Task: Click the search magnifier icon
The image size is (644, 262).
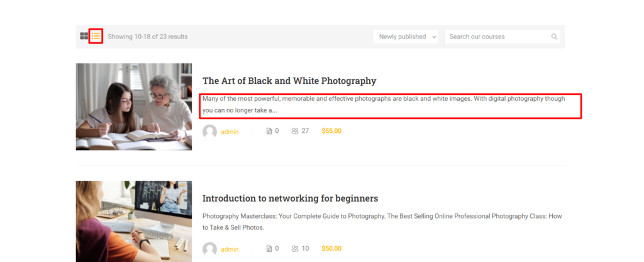Action: pyautogui.click(x=555, y=37)
